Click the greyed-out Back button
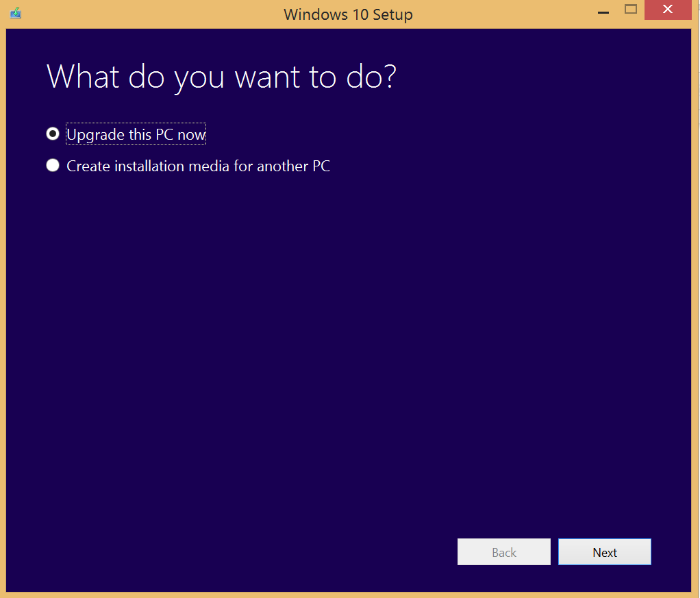The height and width of the screenshot is (598, 700). 504,552
